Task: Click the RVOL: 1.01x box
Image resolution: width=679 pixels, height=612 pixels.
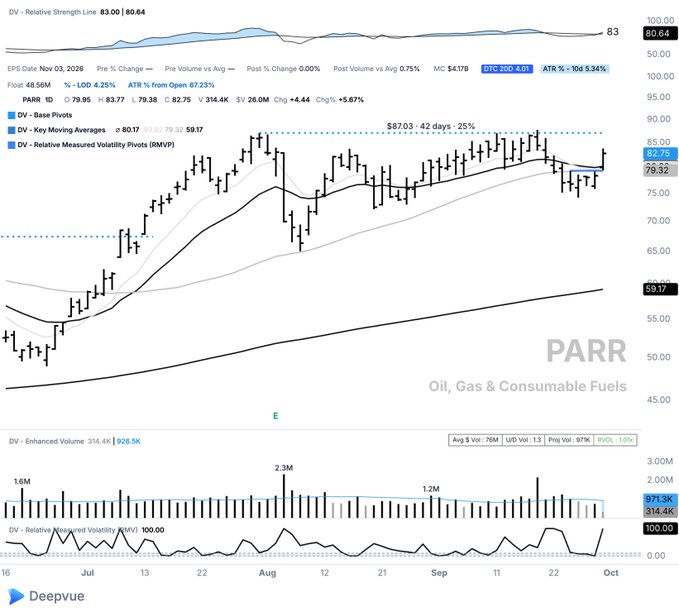Action: coord(615,440)
